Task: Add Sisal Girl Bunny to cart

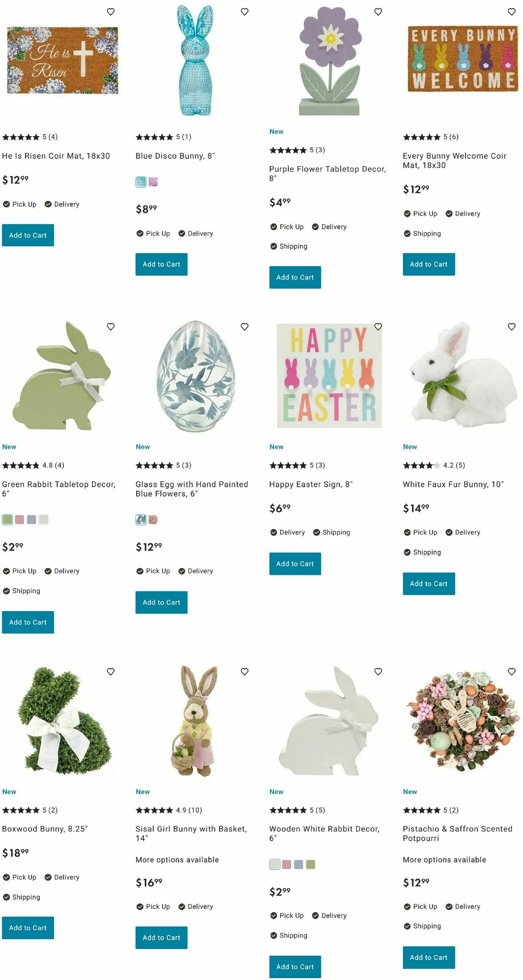Action: [161, 938]
